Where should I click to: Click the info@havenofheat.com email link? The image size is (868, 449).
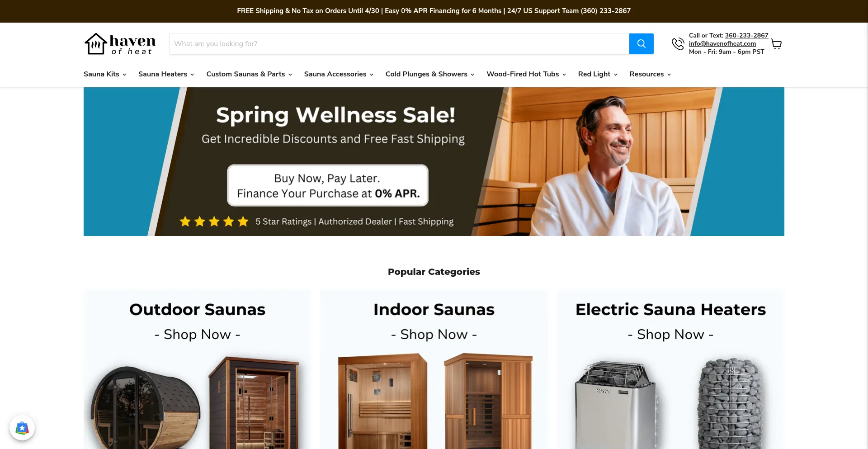pyautogui.click(x=722, y=43)
